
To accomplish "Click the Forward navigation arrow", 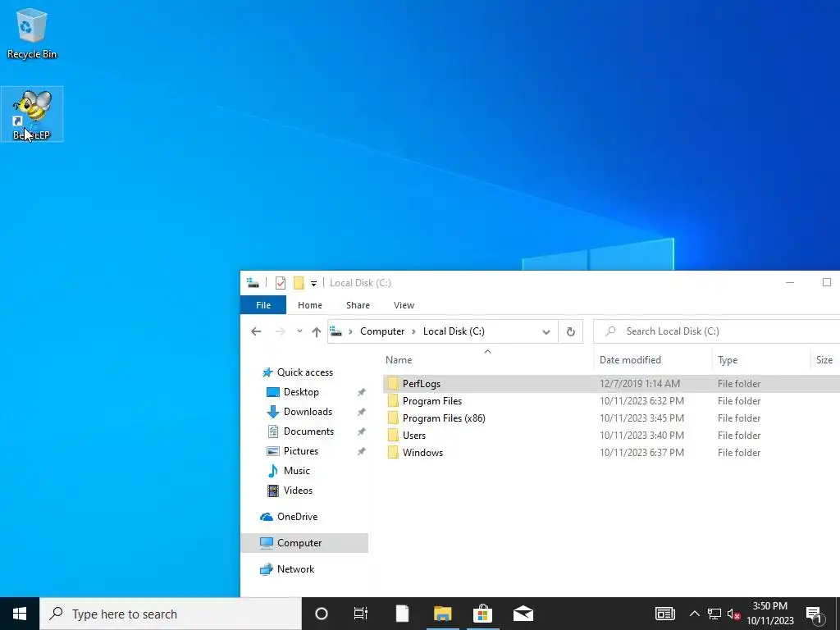I will pos(281,331).
